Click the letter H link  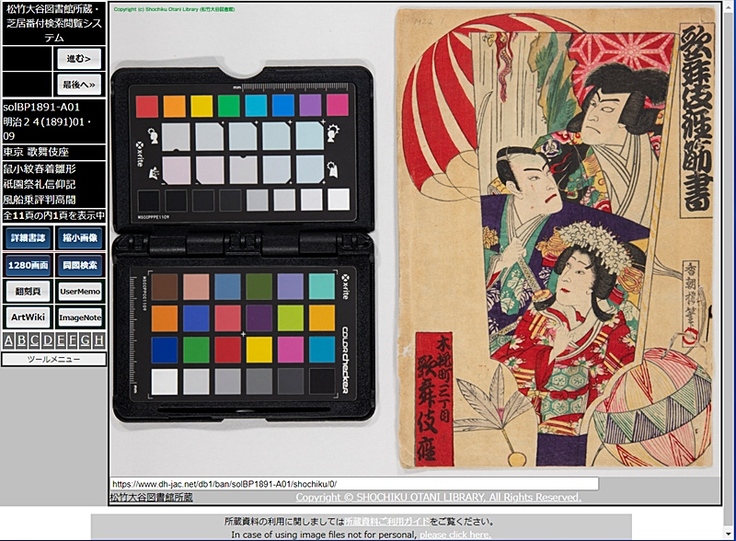pos(98,340)
